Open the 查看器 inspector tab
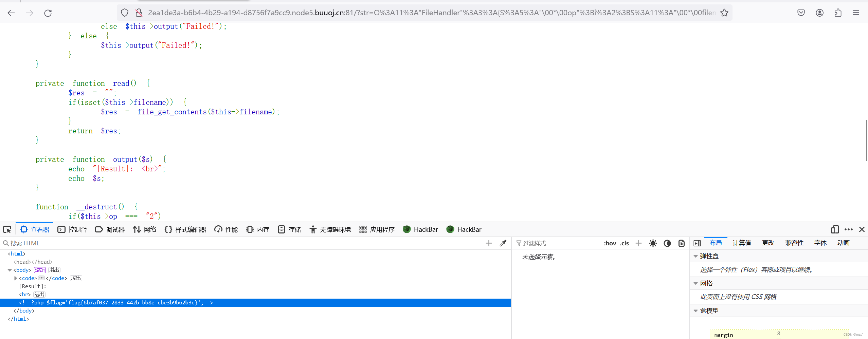This screenshot has height=339, width=868. point(35,230)
